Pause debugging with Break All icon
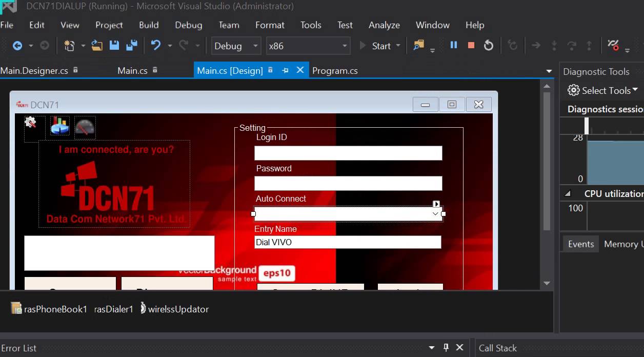Screen dimensions: 644x357 coord(453,45)
